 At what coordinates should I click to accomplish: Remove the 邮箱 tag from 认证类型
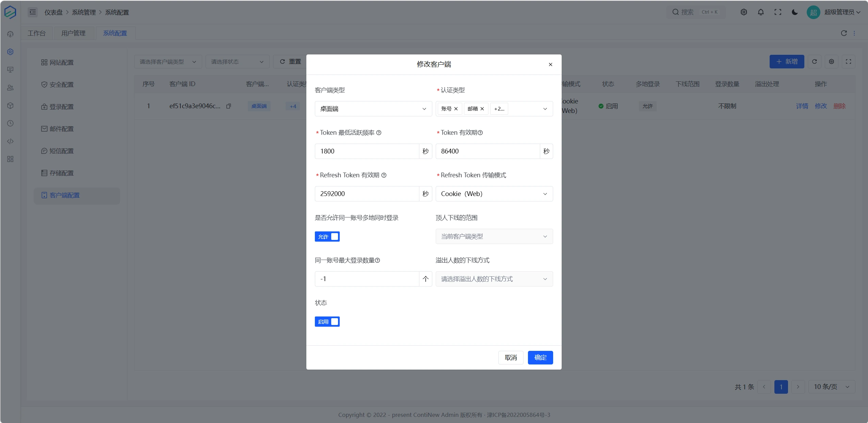coord(482,109)
